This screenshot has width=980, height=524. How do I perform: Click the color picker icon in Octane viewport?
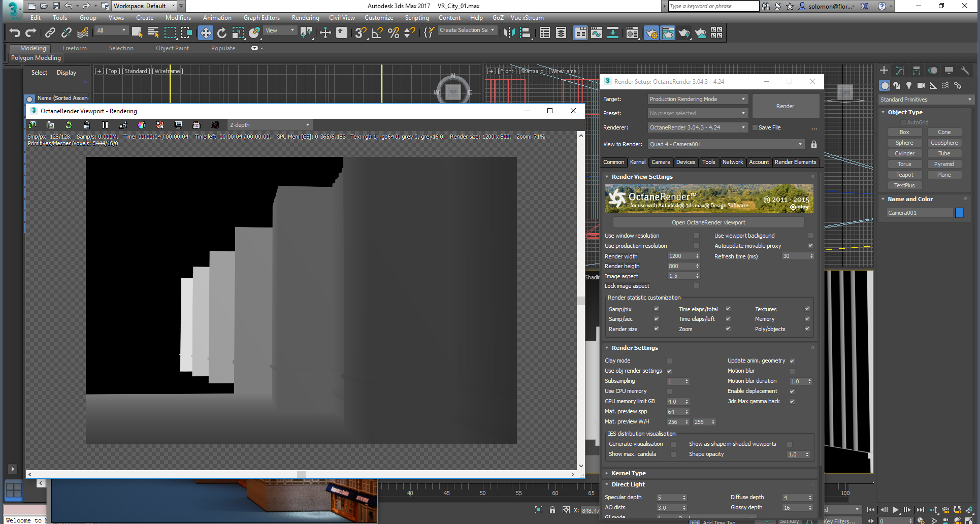(x=142, y=125)
